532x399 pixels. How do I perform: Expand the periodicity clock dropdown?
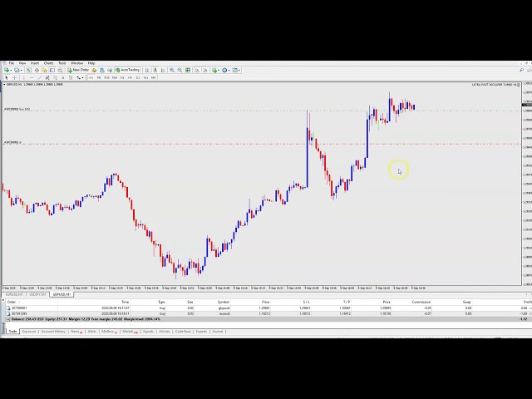(225, 70)
